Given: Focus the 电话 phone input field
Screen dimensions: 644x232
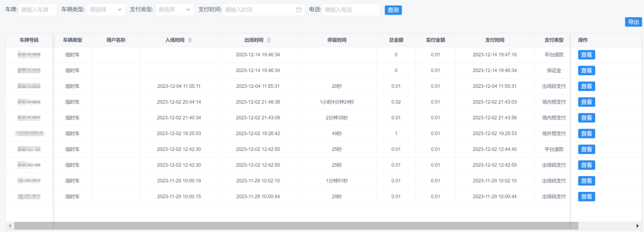Looking at the screenshot, I should (x=351, y=10).
